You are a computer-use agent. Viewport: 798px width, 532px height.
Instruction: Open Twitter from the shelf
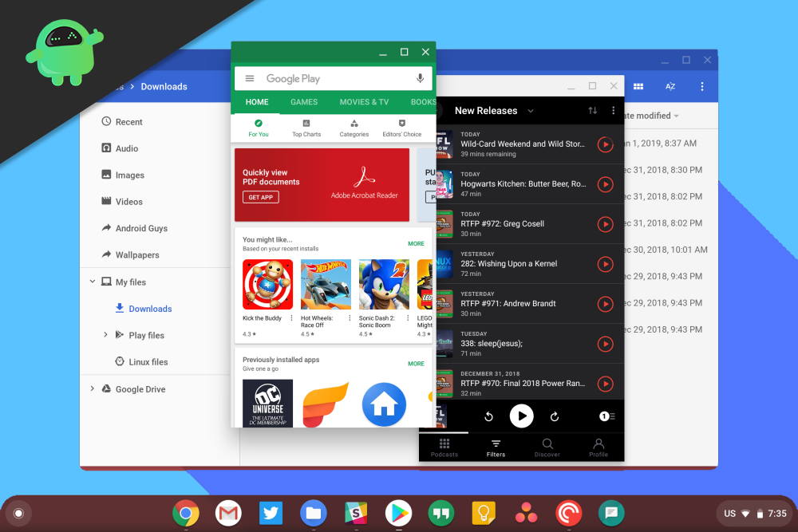[x=271, y=513]
